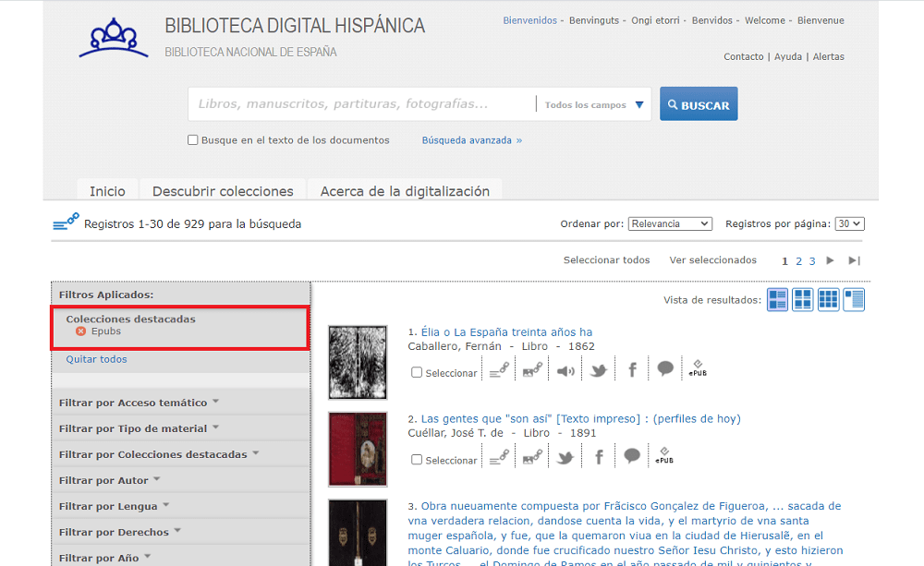
Task: Go to the Inicio tab
Action: click(x=107, y=191)
